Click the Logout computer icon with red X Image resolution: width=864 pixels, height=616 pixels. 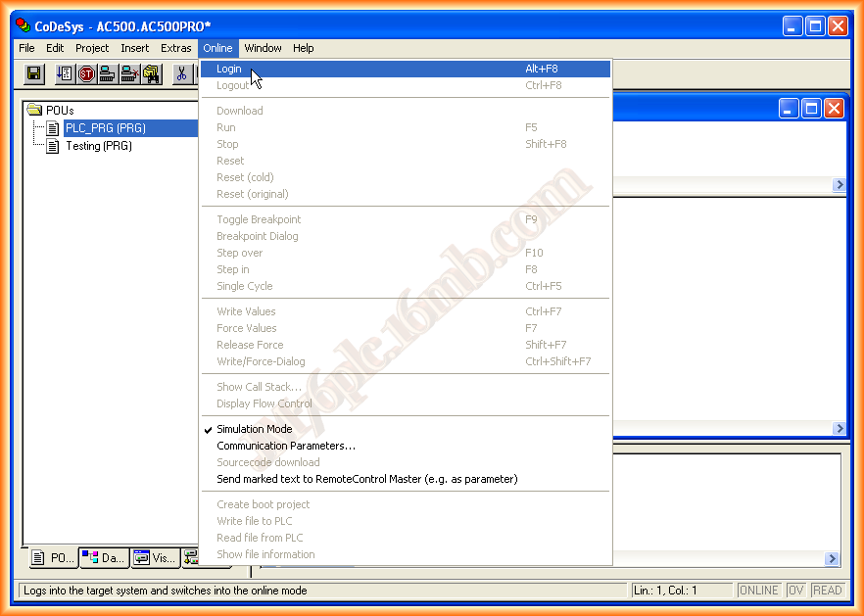tap(129, 73)
